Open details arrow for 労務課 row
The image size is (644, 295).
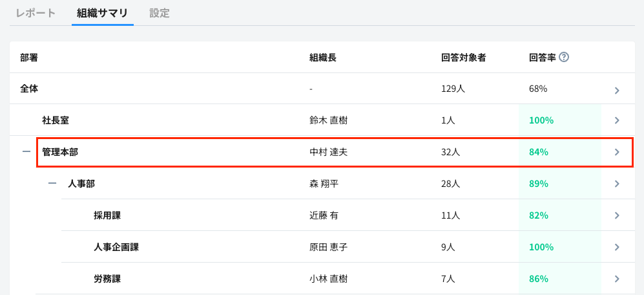click(617, 279)
